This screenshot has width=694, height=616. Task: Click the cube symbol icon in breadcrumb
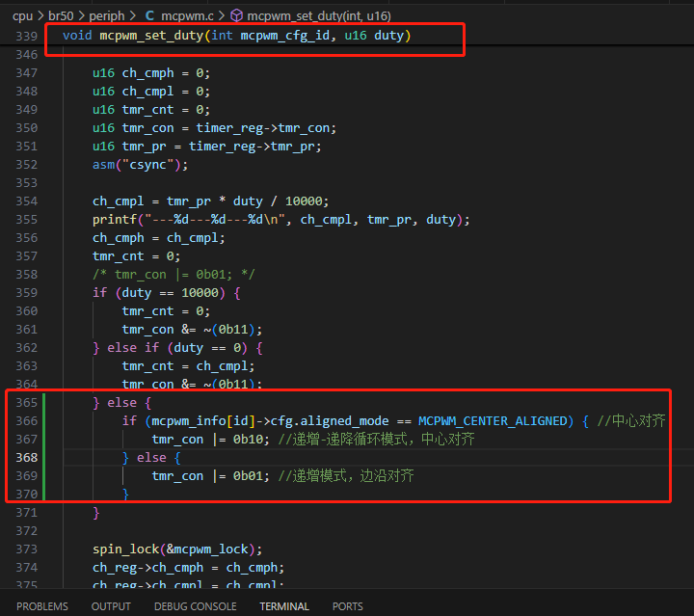pos(237,16)
